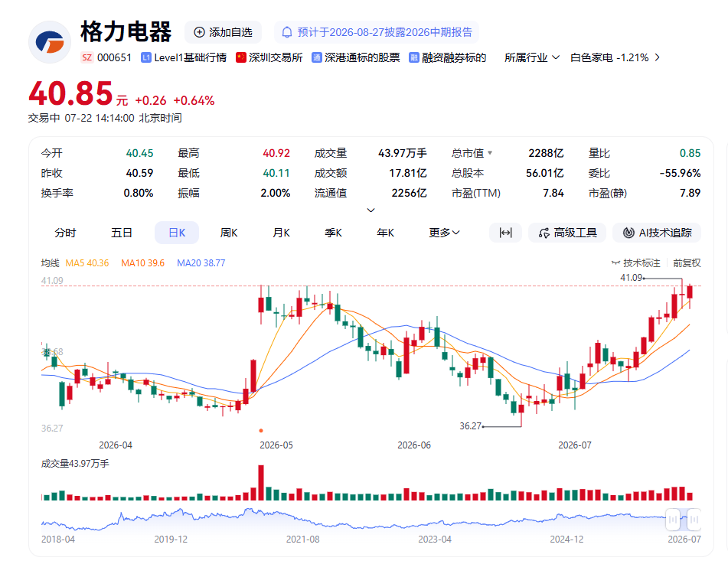Click the AI技术追踪 radar icon

click(x=628, y=233)
